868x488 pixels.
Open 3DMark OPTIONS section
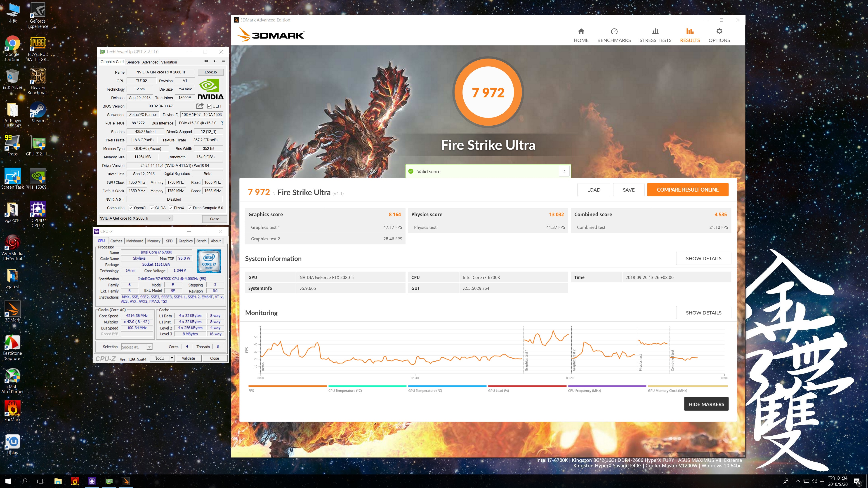[719, 35]
